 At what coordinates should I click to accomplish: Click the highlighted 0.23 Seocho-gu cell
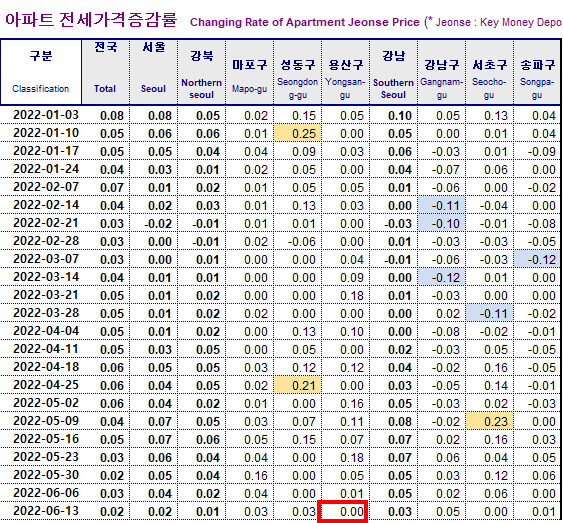click(x=489, y=421)
